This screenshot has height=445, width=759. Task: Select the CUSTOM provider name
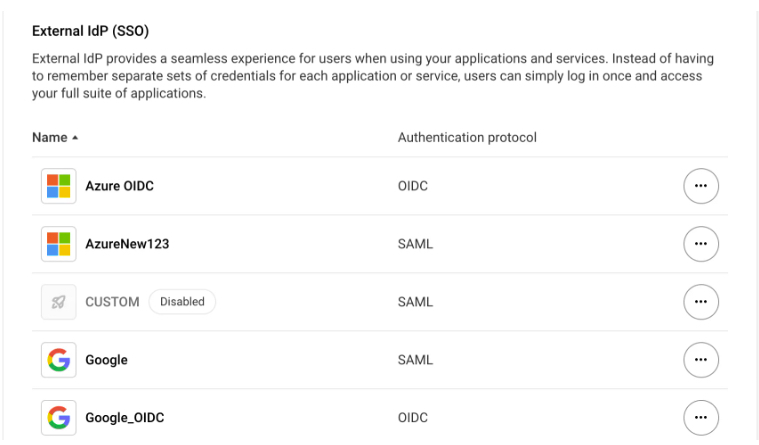tap(112, 302)
